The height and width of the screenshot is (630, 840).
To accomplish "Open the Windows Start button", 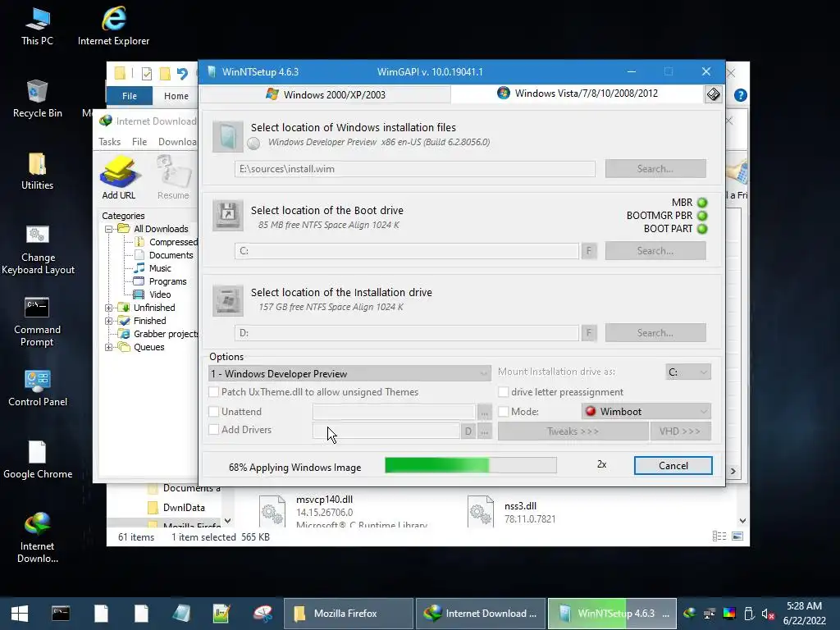I will (20, 614).
